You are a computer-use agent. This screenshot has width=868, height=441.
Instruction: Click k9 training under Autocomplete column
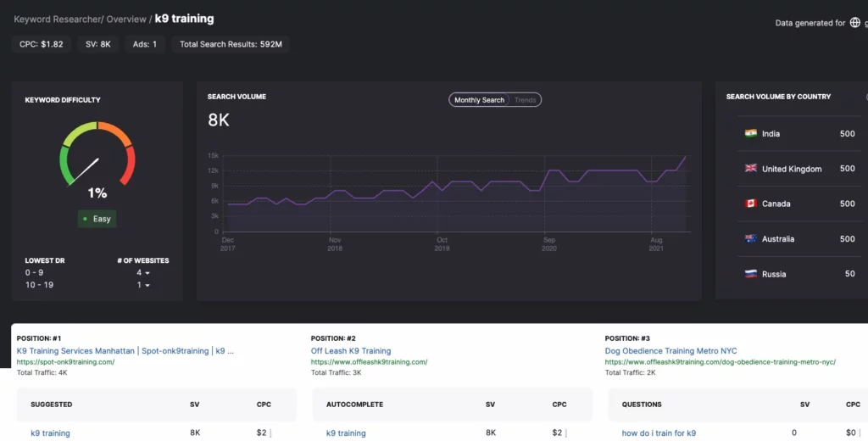tap(346, 433)
